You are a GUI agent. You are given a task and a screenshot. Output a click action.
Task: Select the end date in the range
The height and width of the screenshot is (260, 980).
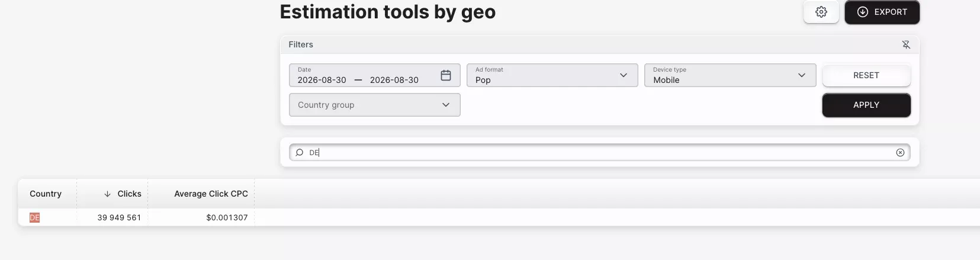pos(394,80)
